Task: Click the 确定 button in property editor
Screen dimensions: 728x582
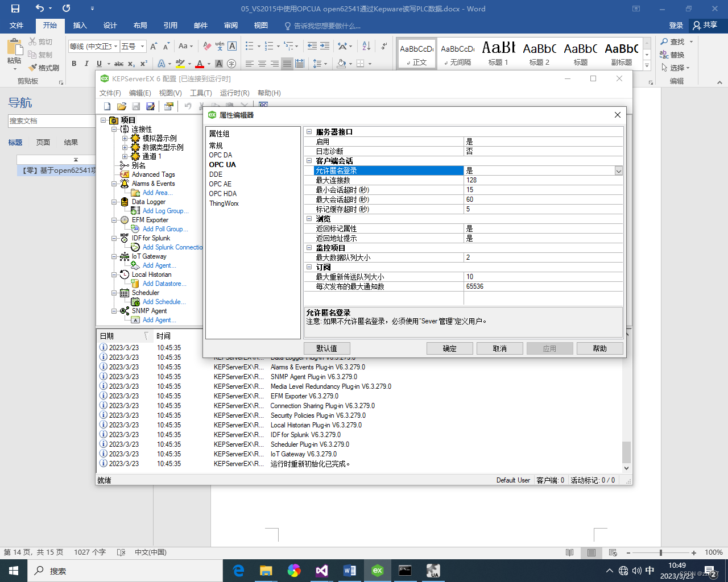Action: pos(449,348)
